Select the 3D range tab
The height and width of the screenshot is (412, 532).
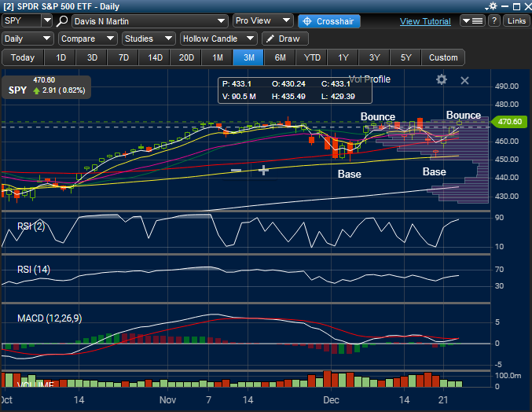92,57
